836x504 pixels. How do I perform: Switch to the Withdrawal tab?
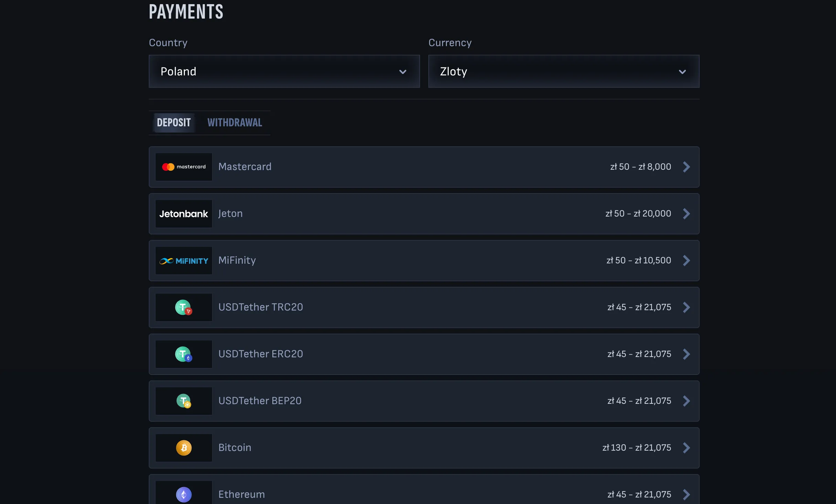[235, 123]
